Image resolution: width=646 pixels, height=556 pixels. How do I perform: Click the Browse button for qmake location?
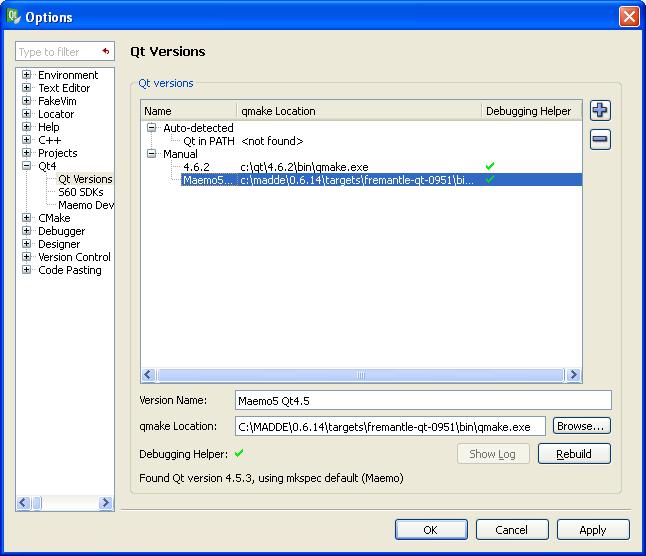[x=580, y=426]
